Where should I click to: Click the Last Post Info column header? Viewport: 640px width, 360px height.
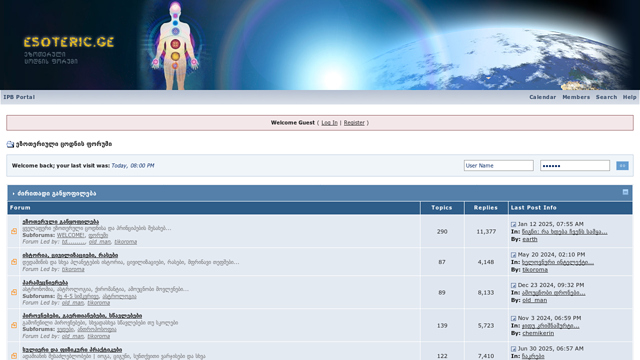[x=534, y=208]
